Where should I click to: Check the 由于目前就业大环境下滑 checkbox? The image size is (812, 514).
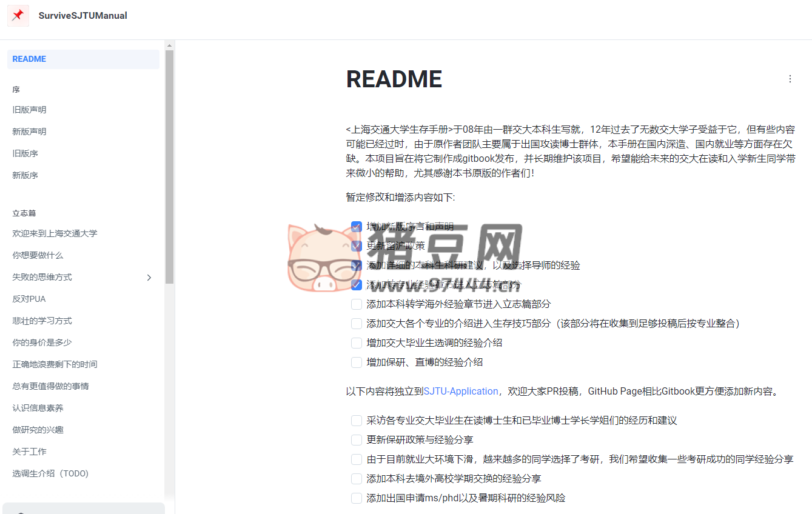click(357, 459)
